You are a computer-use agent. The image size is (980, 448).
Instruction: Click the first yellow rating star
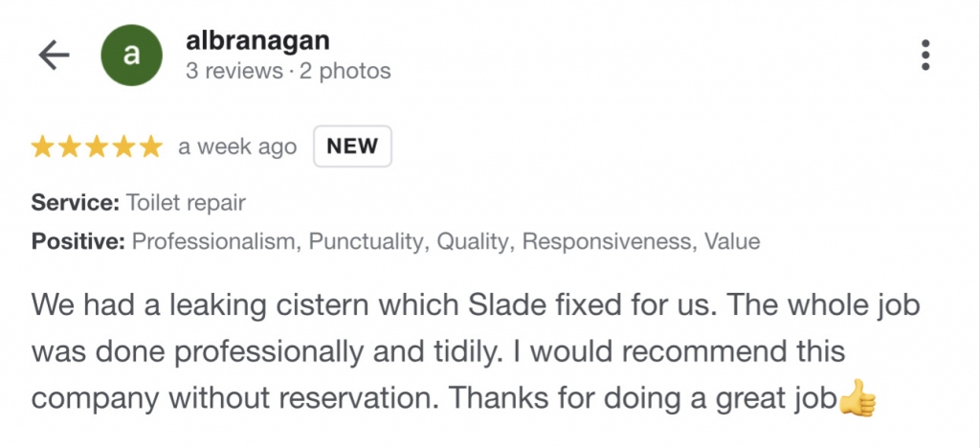(42, 147)
